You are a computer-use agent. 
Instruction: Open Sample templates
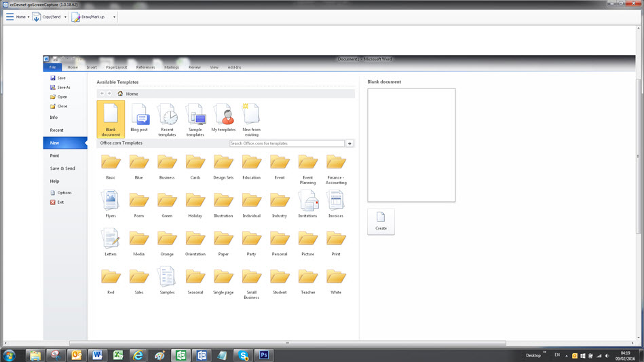[195, 119]
